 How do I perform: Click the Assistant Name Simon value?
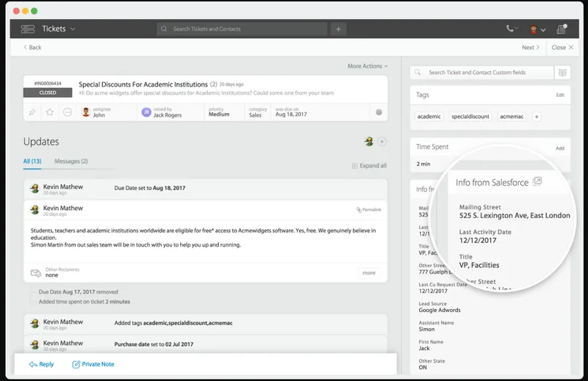tap(427, 330)
